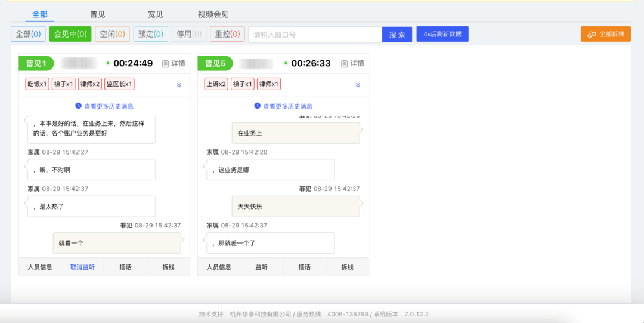The width and height of the screenshot is (644, 323).
Task: Open the 宽见 tab
Action: [155, 14]
